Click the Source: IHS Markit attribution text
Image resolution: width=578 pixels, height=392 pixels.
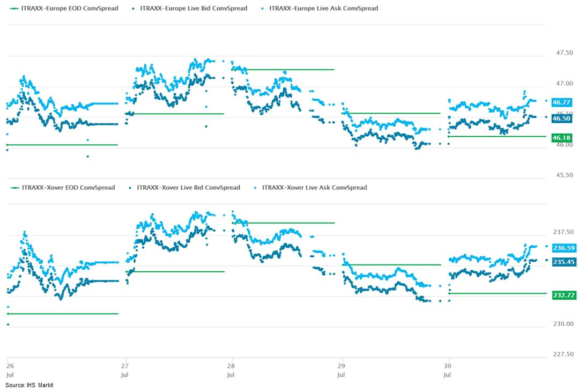click(29, 386)
